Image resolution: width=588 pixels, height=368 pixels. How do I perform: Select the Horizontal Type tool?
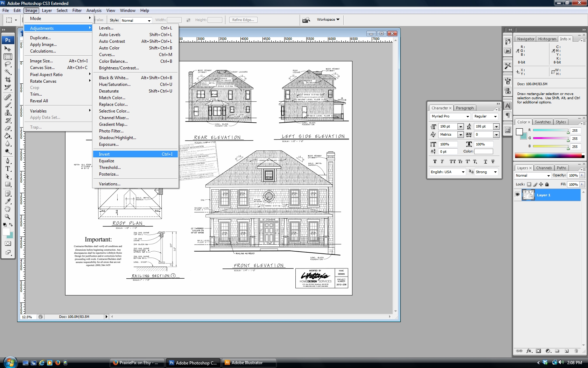[8, 169]
